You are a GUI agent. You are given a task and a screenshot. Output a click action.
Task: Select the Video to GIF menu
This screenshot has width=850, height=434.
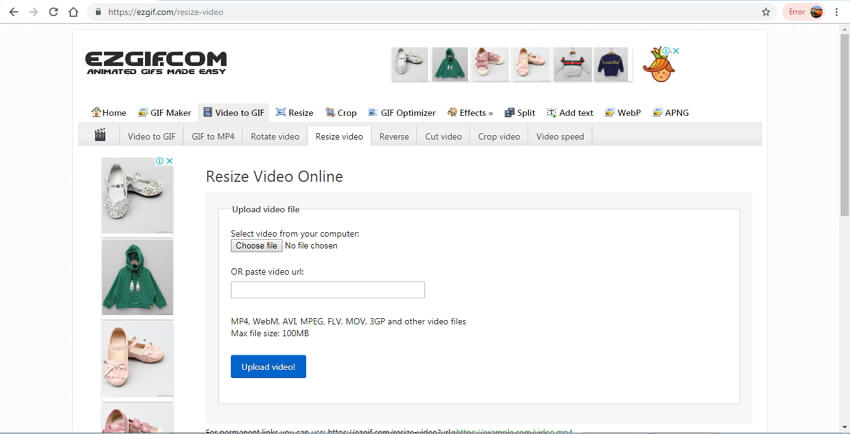click(234, 113)
